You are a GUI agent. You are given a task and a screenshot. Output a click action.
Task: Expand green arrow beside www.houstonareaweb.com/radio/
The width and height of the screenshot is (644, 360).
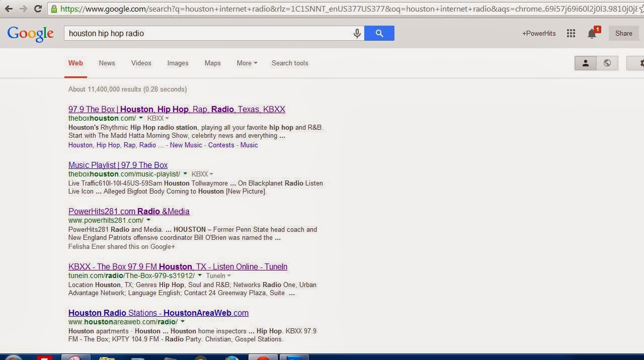click(x=183, y=322)
